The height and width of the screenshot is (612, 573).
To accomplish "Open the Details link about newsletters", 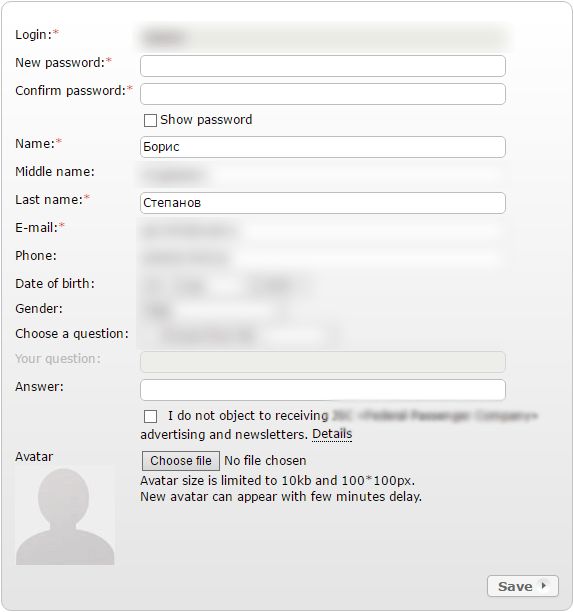I will point(332,434).
